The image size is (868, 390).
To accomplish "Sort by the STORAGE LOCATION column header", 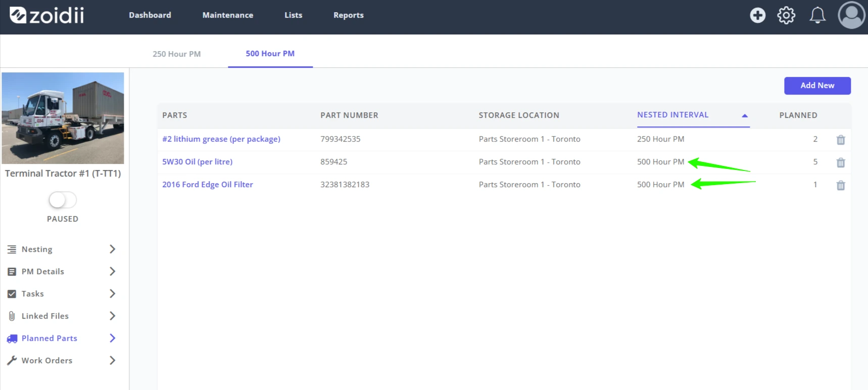I will pos(519,115).
